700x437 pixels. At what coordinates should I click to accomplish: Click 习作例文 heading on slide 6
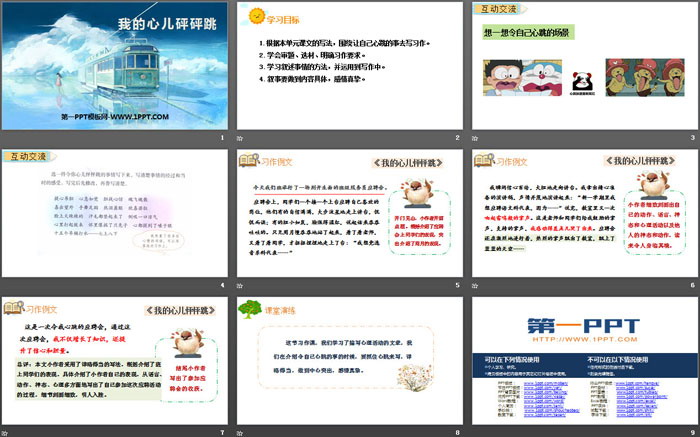point(512,162)
